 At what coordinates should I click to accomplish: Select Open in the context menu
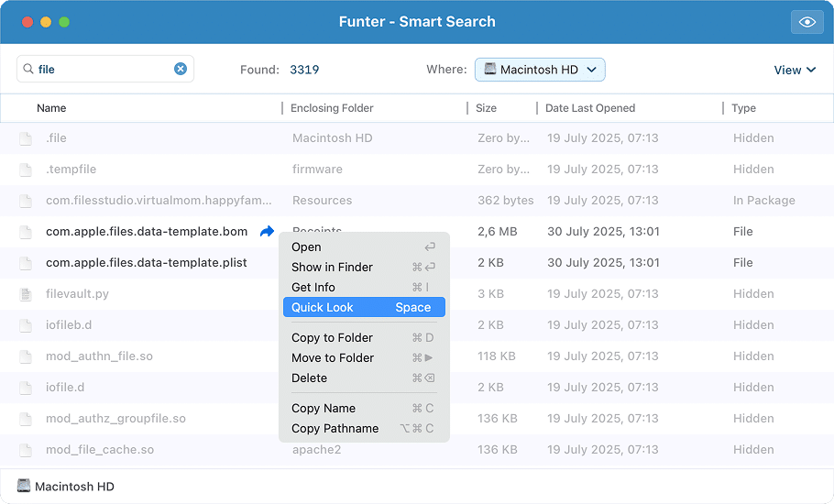pyautogui.click(x=364, y=247)
